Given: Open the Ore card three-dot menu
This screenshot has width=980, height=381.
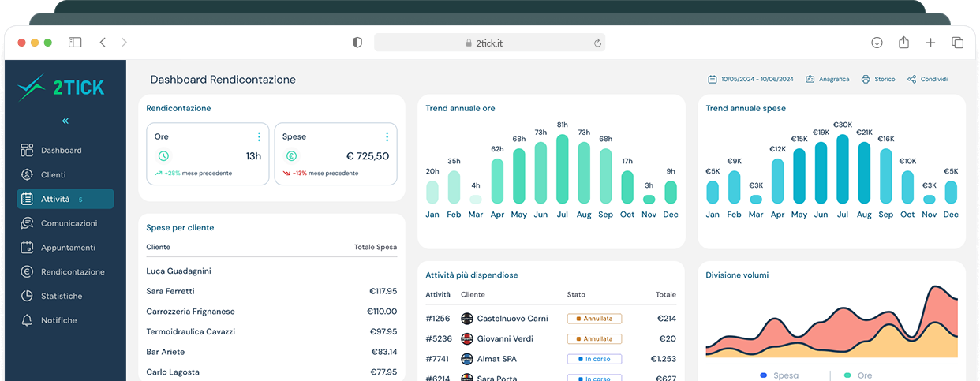Looking at the screenshot, I should [x=259, y=136].
